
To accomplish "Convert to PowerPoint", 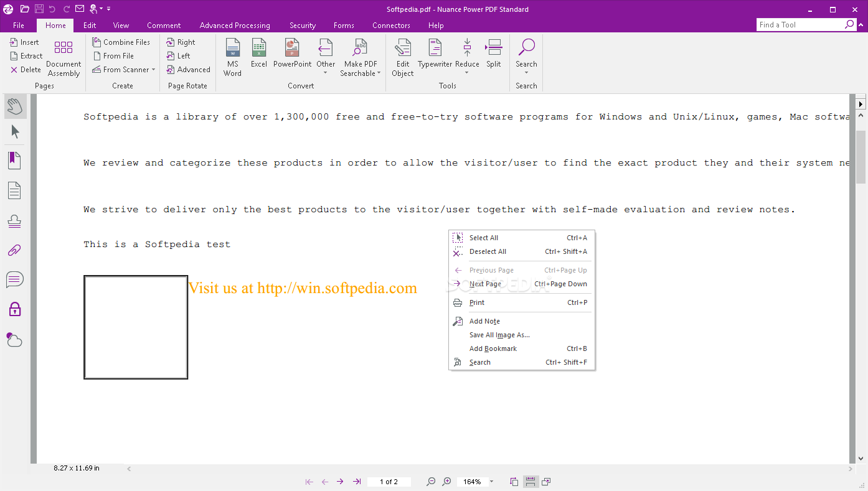I will [x=293, y=54].
